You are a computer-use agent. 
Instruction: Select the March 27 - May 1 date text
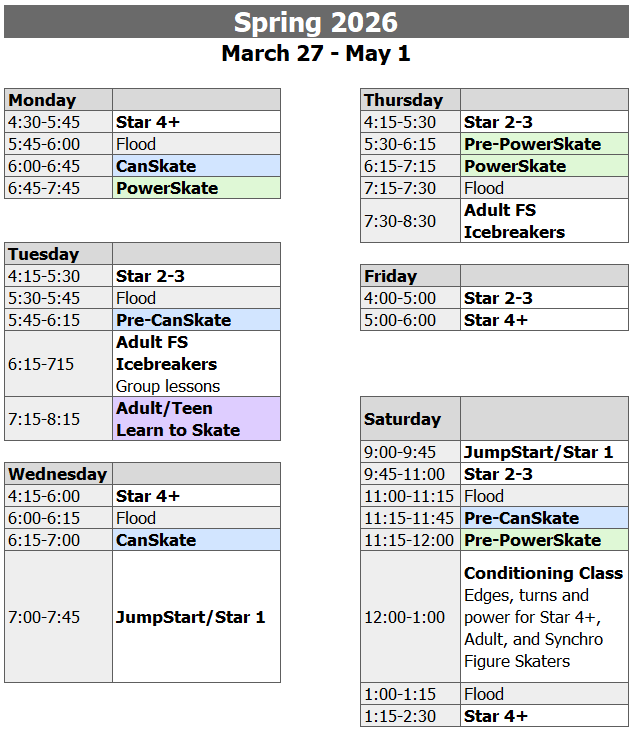tap(316, 53)
